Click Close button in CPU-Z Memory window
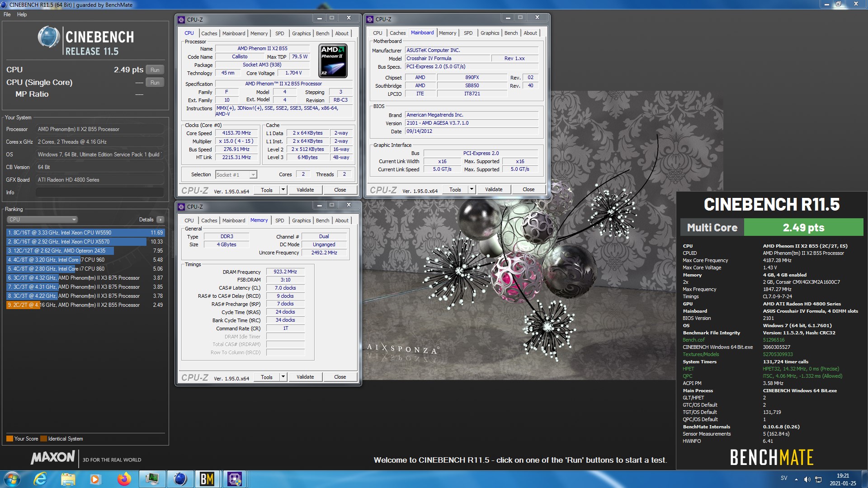 [x=340, y=377]
